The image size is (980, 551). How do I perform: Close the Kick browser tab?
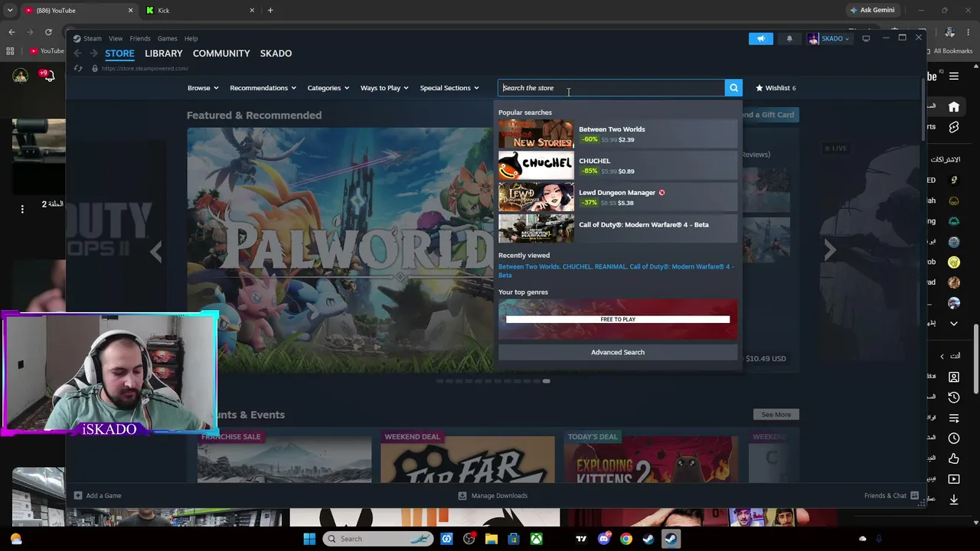click(x=252, y=11)
